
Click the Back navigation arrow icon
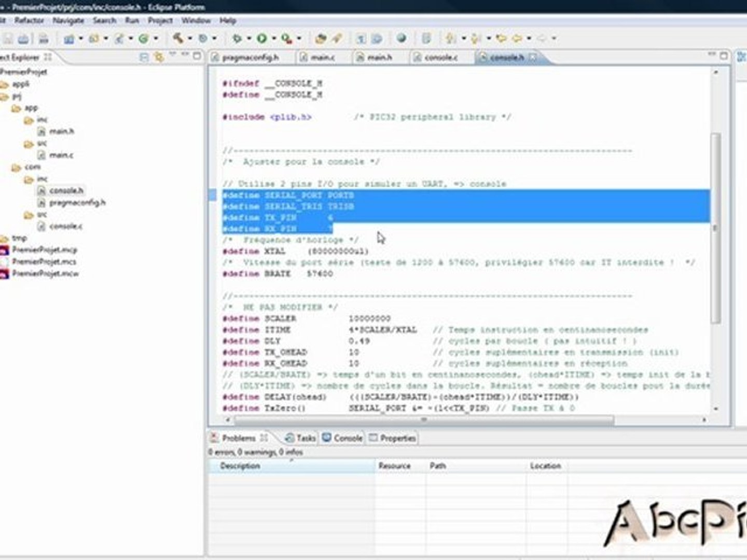click(517, 38)
